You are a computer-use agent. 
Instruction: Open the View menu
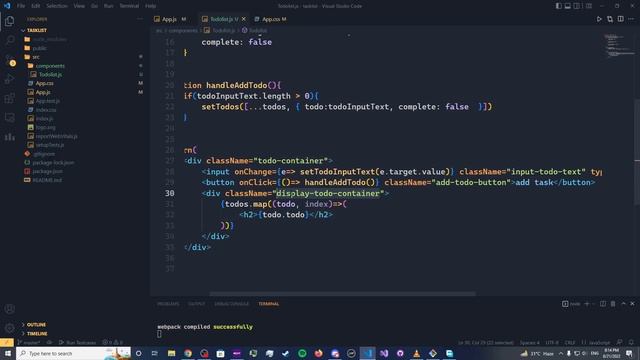click(x=79, y=6)
